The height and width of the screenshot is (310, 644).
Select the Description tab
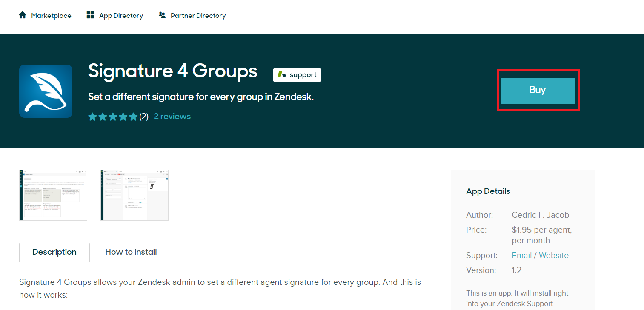click(x=54, y=252)
